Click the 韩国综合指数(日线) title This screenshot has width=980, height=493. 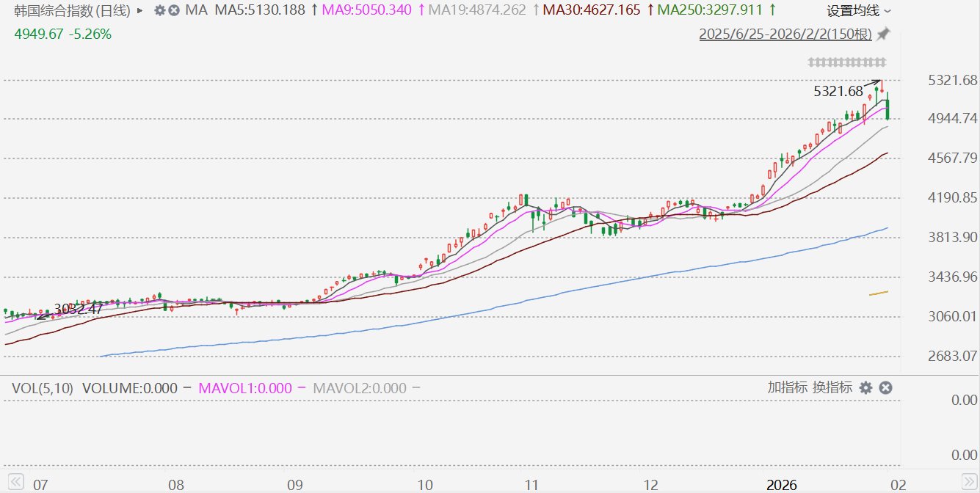point(73,11)
